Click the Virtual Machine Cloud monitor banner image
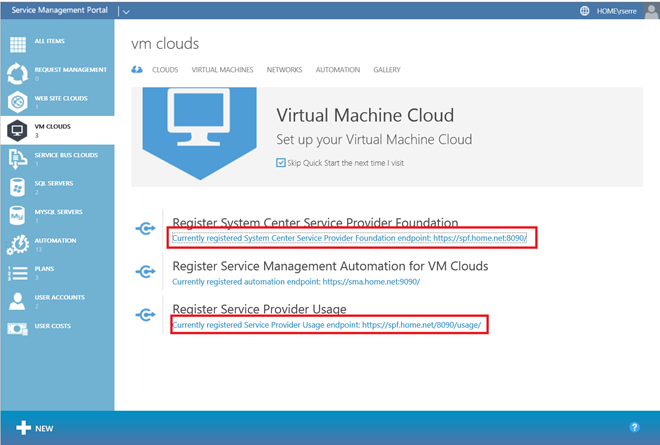The height and width of the screenshot is (445, 660). pos(200,133)
